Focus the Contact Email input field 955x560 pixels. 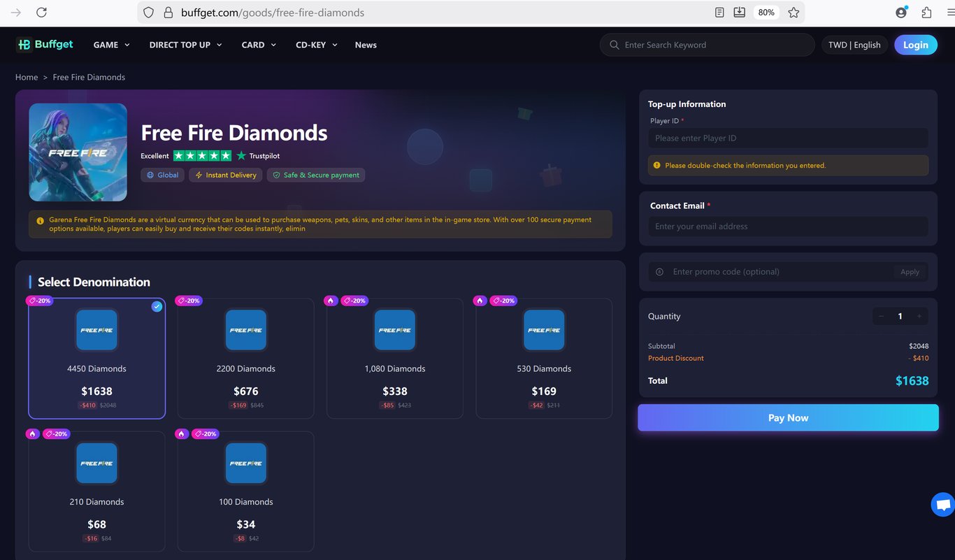(788, 227)
